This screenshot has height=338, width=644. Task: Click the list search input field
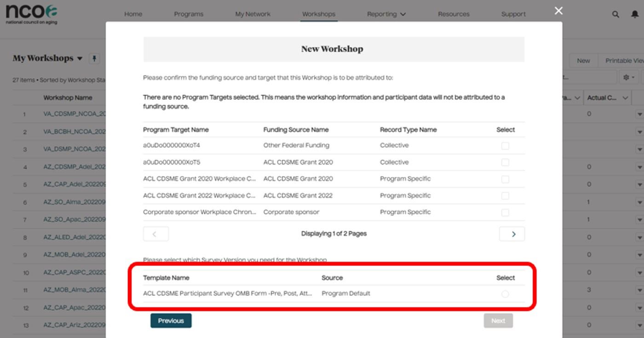pos(590,77)
